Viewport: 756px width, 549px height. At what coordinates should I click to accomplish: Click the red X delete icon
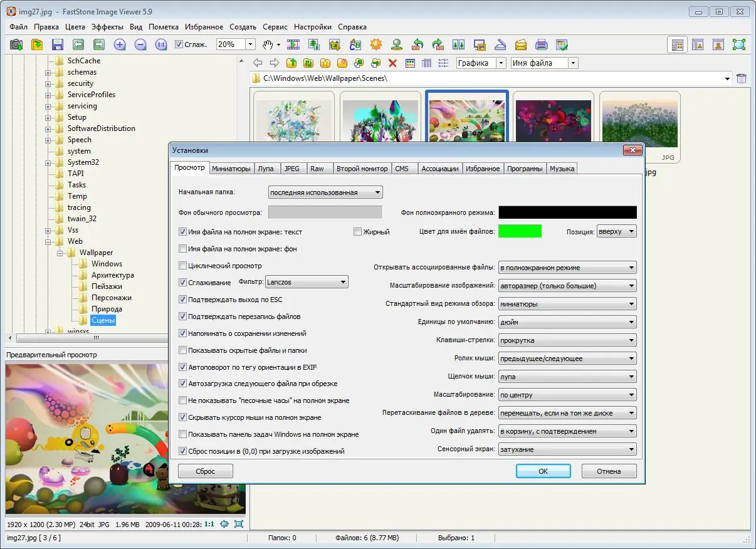(x=393, y=63)
